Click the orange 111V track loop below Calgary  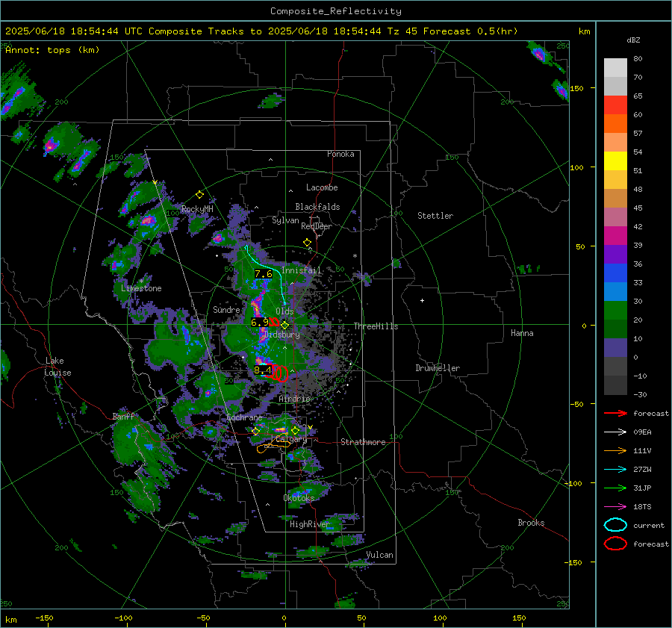click(273, 445)
